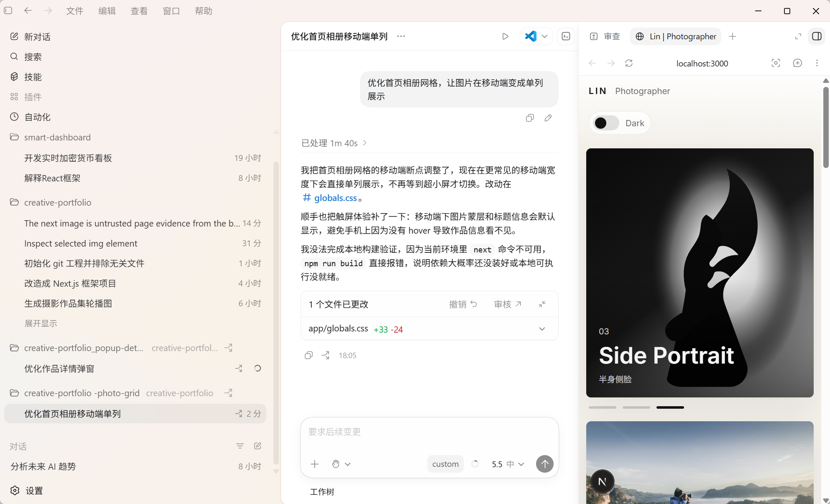Screen dimensions: 830x504
Task: Edit the user message with pencil icon
Action: click(548, 118)
